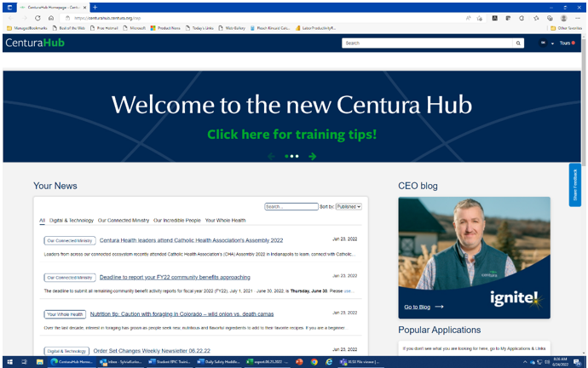Open a new browser tab with plus button
Screen dimensions: 588x368
pos(95,7)
